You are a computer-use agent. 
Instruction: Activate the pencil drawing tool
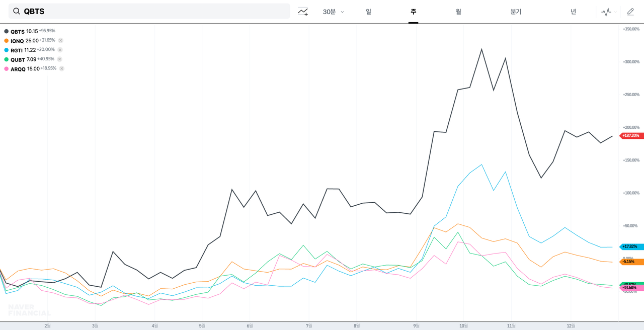pyautogui.click(x=630, y=12)
